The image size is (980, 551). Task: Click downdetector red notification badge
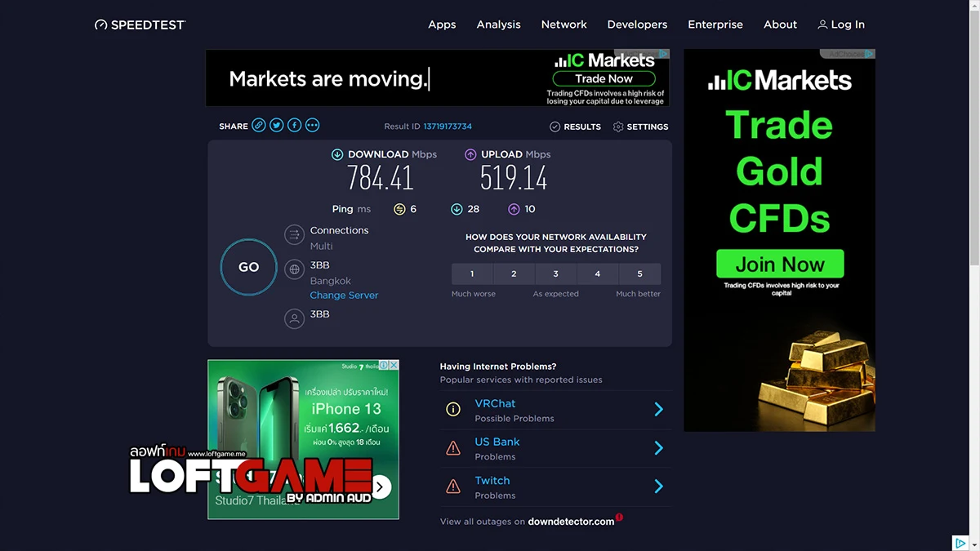click(x=619, y=517)
